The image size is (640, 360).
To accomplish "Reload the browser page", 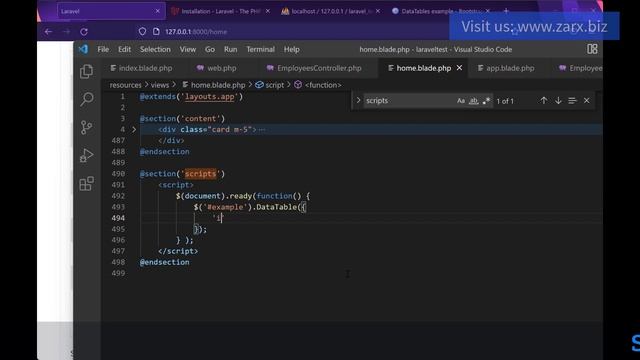I will [x=84, y=31].
